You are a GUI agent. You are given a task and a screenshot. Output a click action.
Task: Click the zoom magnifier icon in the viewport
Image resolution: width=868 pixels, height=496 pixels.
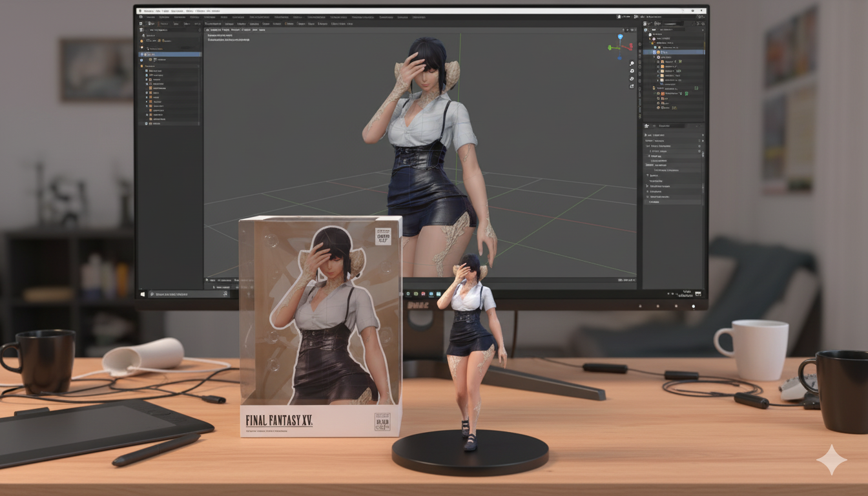632,63
